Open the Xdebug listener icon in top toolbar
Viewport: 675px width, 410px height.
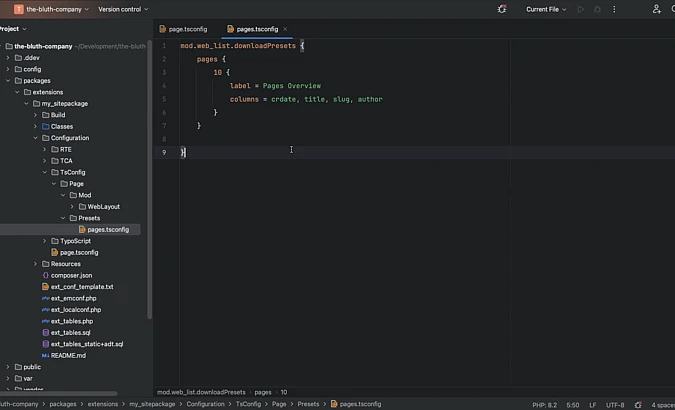click(502, 9)
